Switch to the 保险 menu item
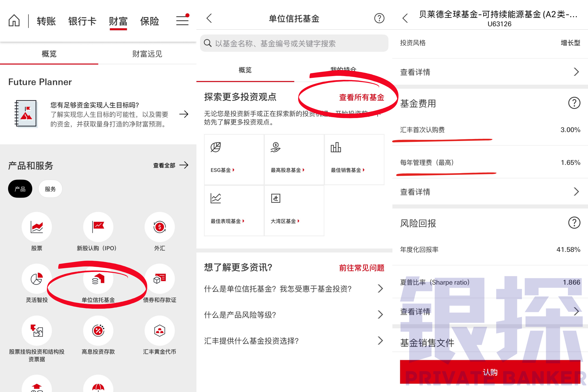 [x=150, y=21]
